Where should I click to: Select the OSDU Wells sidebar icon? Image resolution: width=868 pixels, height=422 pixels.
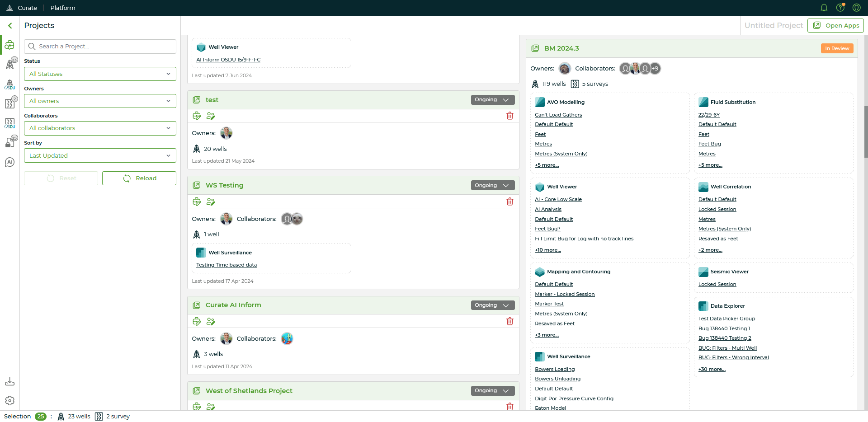pyautogui.click(x=9, y=85)
